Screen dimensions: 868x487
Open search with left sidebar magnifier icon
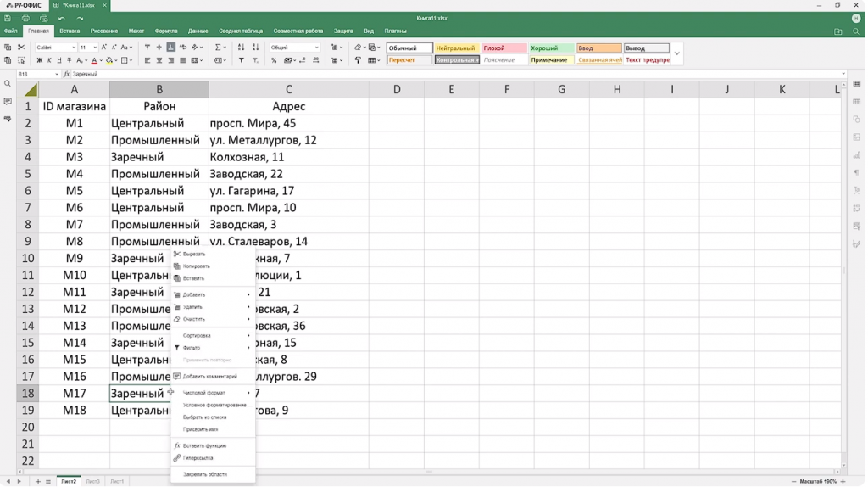[x=7, y=84]
